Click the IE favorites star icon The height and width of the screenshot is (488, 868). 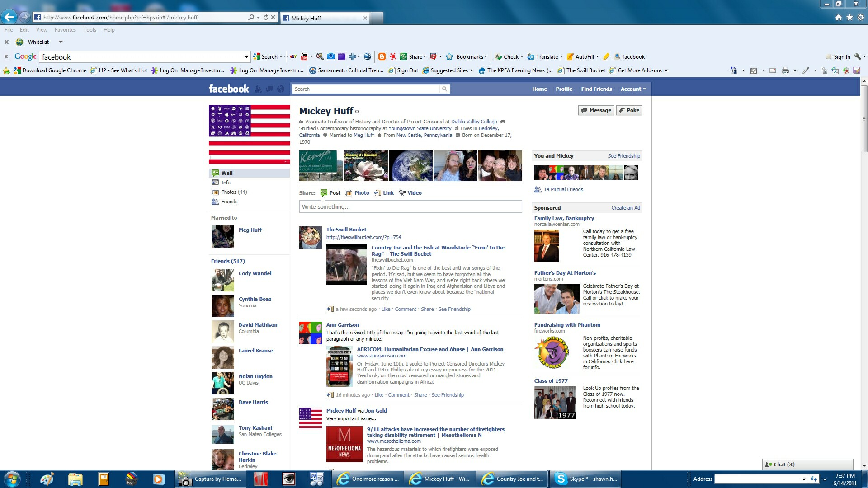click(x=849, y=17)
